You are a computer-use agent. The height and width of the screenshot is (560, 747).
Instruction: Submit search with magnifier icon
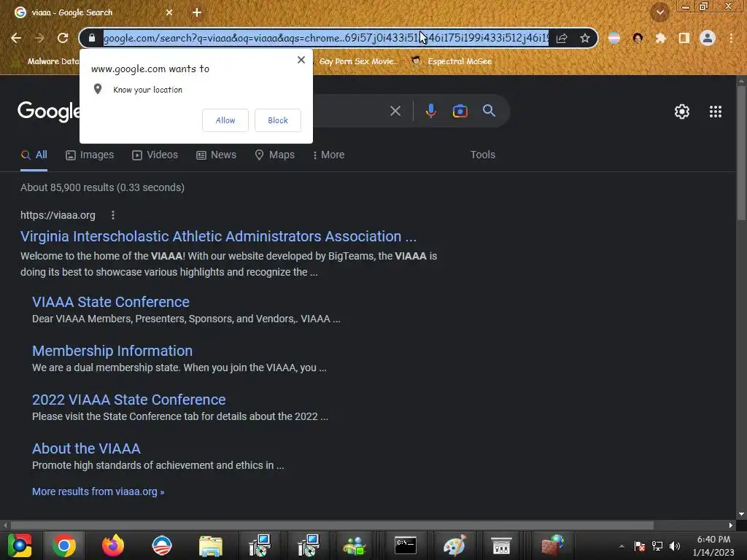489,111
